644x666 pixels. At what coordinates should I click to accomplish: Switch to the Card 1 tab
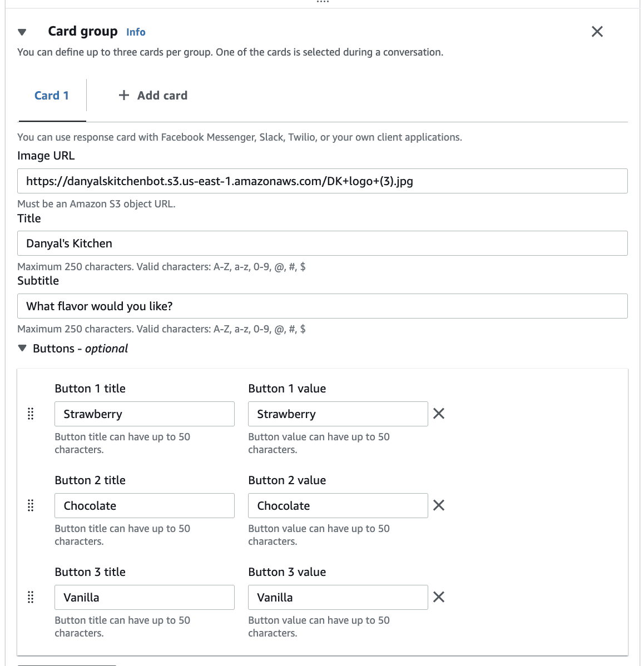51,96
